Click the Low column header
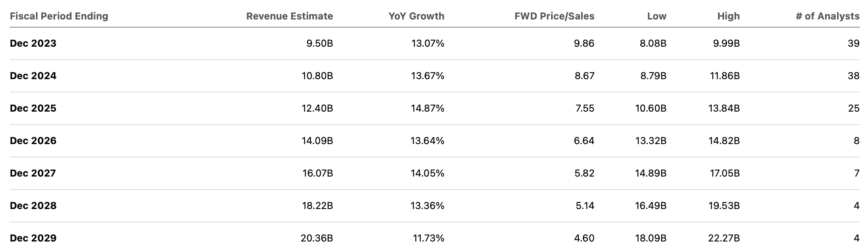 656,16
